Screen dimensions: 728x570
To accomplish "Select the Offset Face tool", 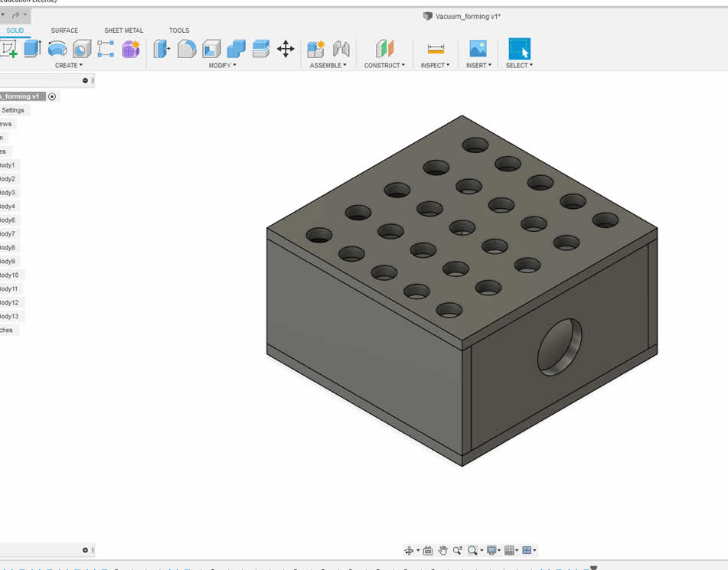I will 261,49.
